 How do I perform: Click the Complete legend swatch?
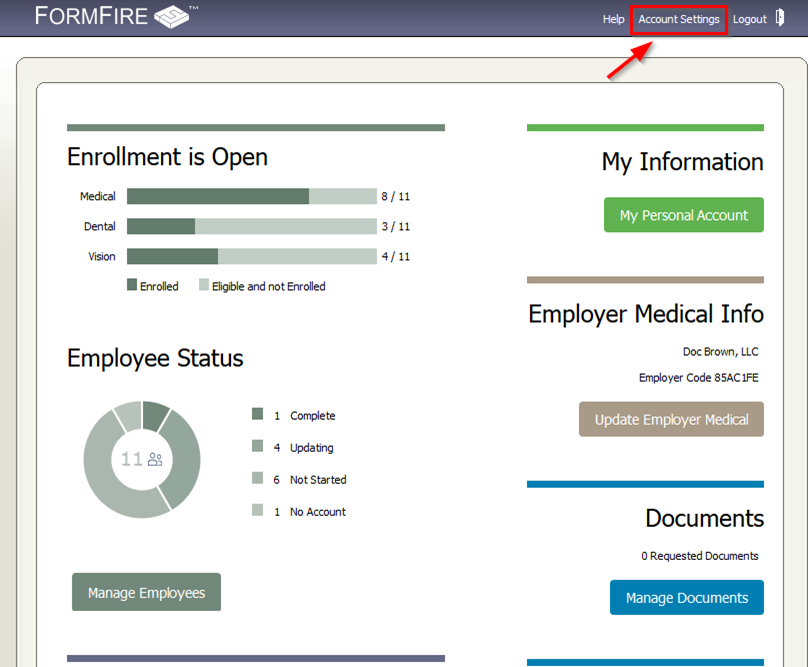(257, 414)
